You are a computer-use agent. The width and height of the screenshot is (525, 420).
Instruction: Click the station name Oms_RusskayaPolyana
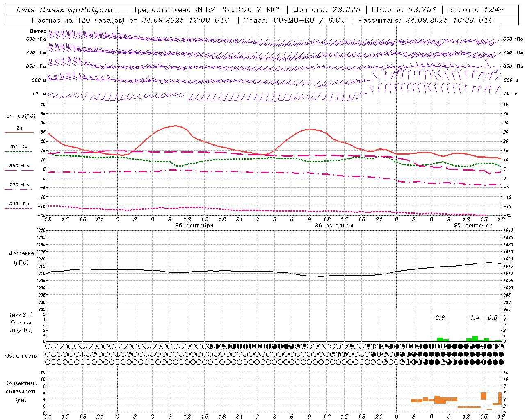66,10
